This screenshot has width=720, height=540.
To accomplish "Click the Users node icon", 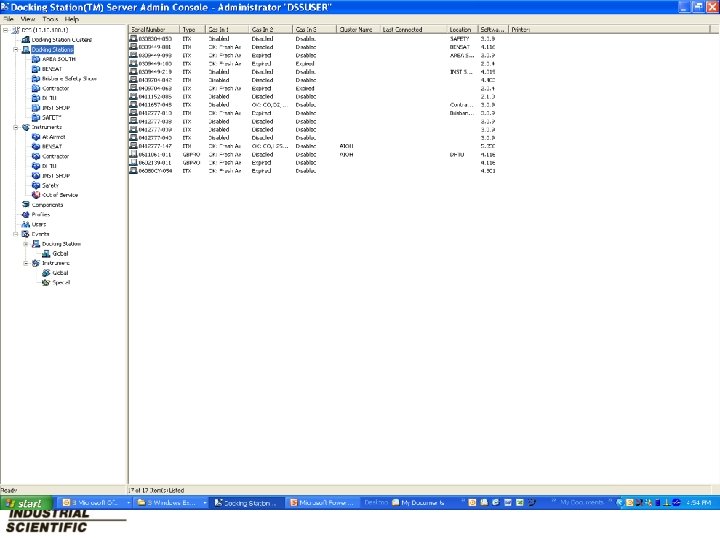I will click(x=26, y=224).
